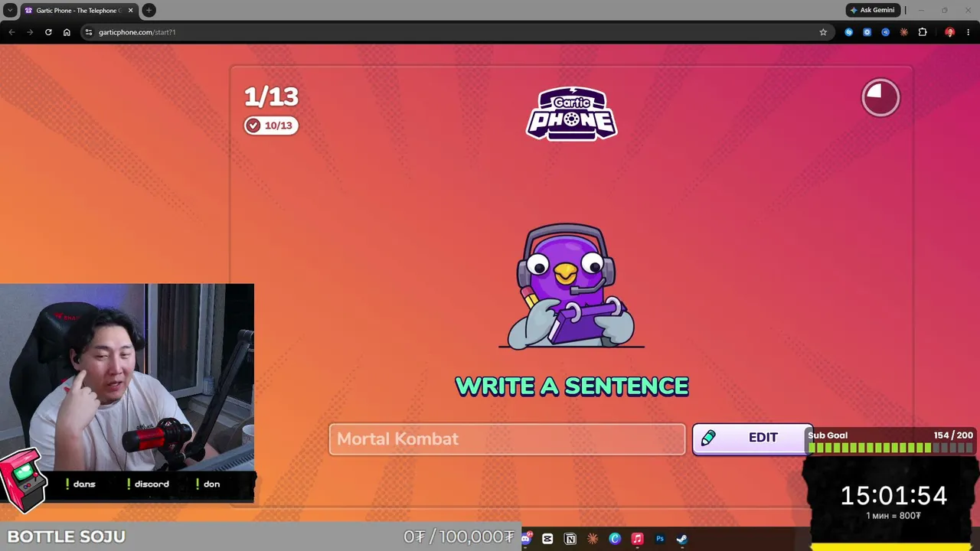Open a new browser tab

(149, 11)
